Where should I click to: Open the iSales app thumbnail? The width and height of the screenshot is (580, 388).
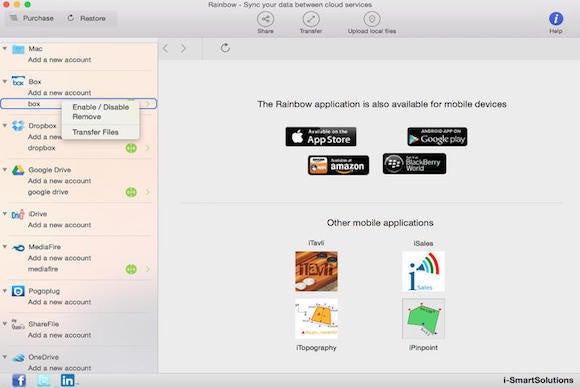pos(423,271)
